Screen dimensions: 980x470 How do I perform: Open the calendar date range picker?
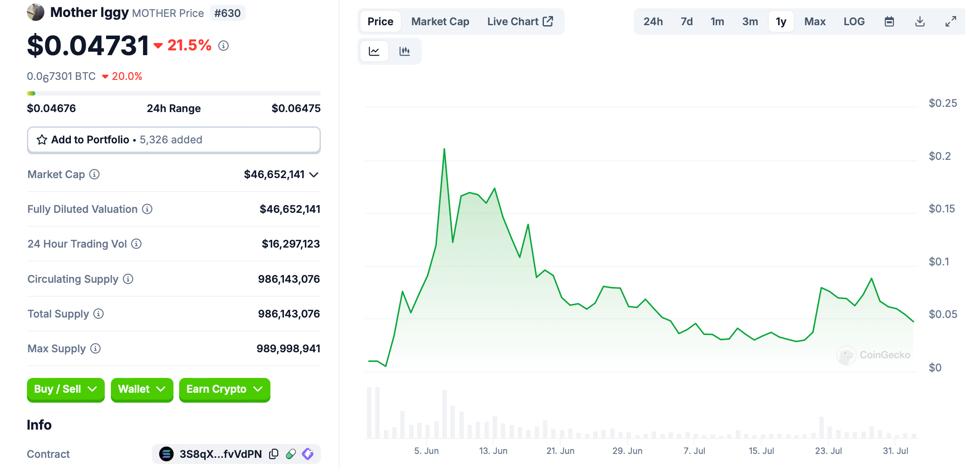889,21
